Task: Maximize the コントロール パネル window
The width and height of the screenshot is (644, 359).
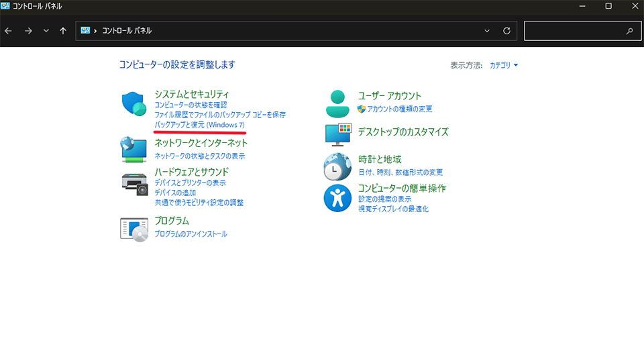Action: point(608,6)
